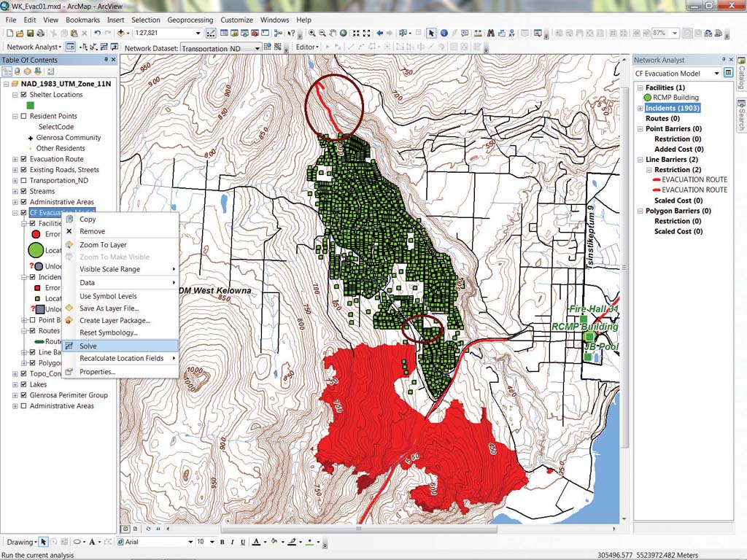Click the Underline formatting button

tap(243, 542)
